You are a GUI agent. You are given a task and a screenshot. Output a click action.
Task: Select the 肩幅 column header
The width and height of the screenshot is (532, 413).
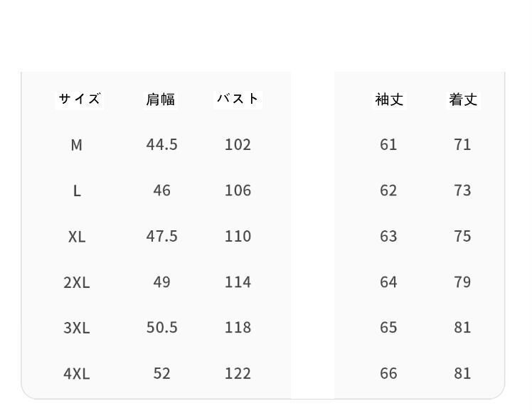click(161, 100)
